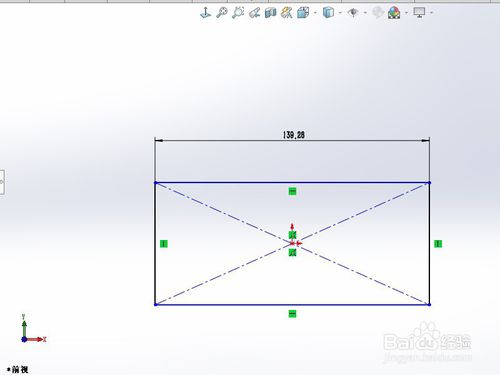500x375 pixels.
Task: Open the Edit Appearance sphere icon
Action: (378, 13)
